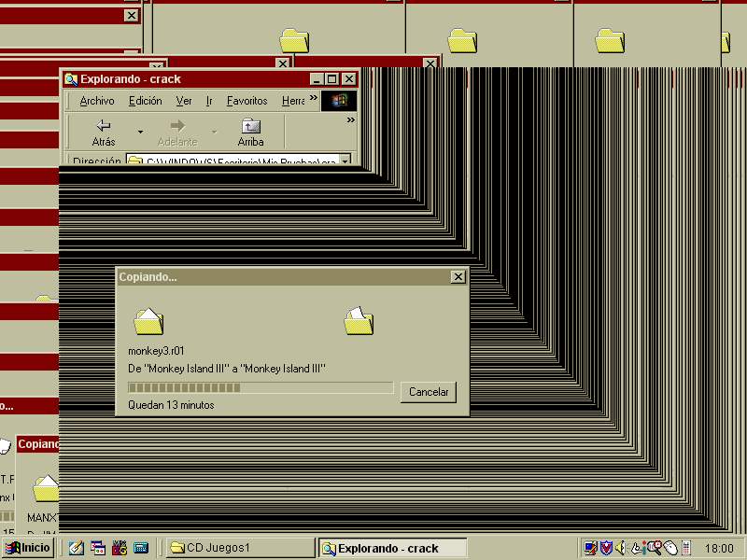The width and height of the screenshot is (747, 560).
Task: Switch to CD Juegos1 taskbar window
Action: click(240, 548)
